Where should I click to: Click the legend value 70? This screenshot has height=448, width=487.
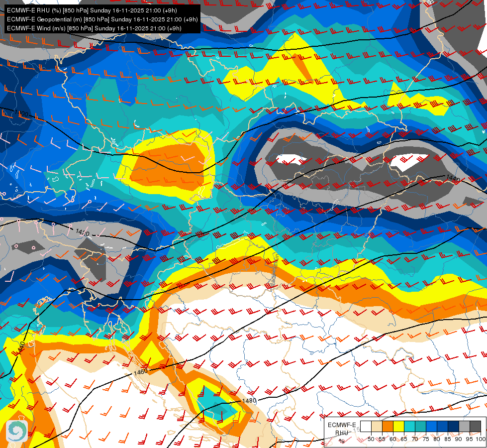[415, 439]
